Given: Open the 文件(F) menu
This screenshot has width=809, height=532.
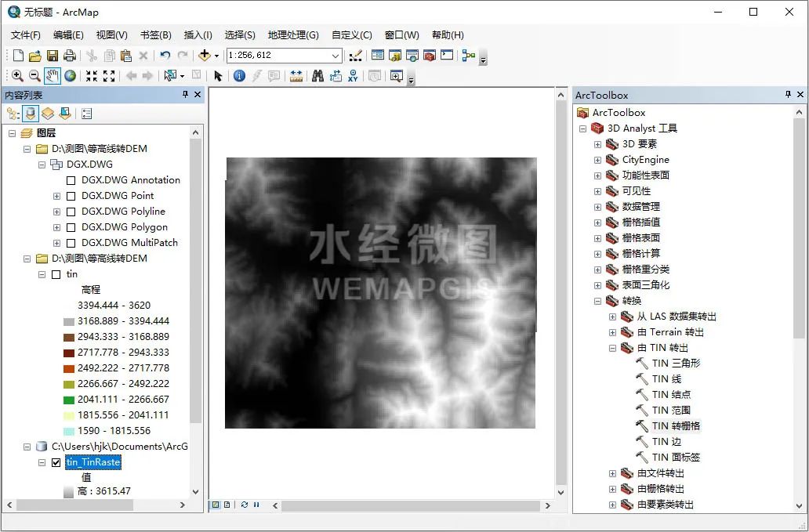Looking at the screenshot, I should click(x=25, y=35).
